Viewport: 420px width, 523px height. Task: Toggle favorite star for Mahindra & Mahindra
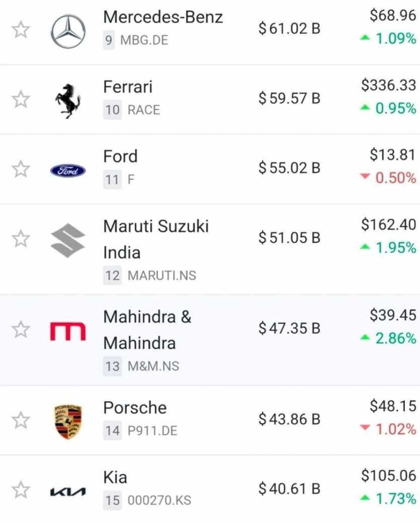21,330
